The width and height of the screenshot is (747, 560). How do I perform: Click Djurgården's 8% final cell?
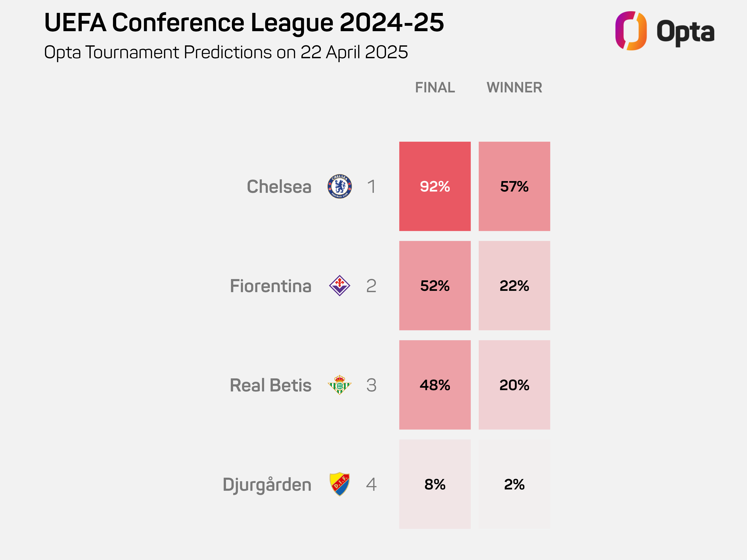(x=435, y=484)
